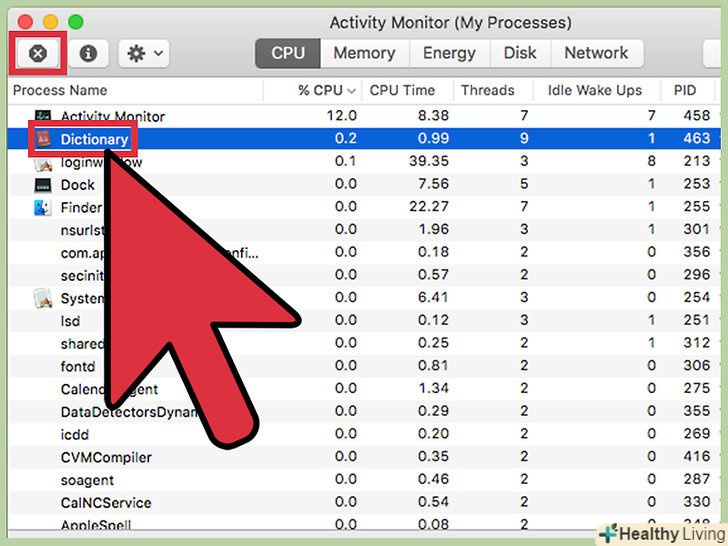Image resolution: width=728 pixels, height=546 pixels.
Task: Click CPU Time value 22.27 for Finder
Action: 429,207
